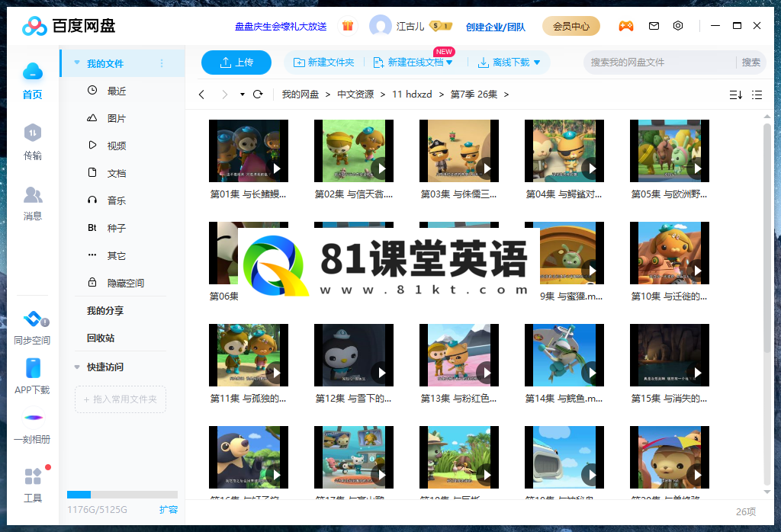
Task: Click the storage usage progress bar
Action: [123, 495]
